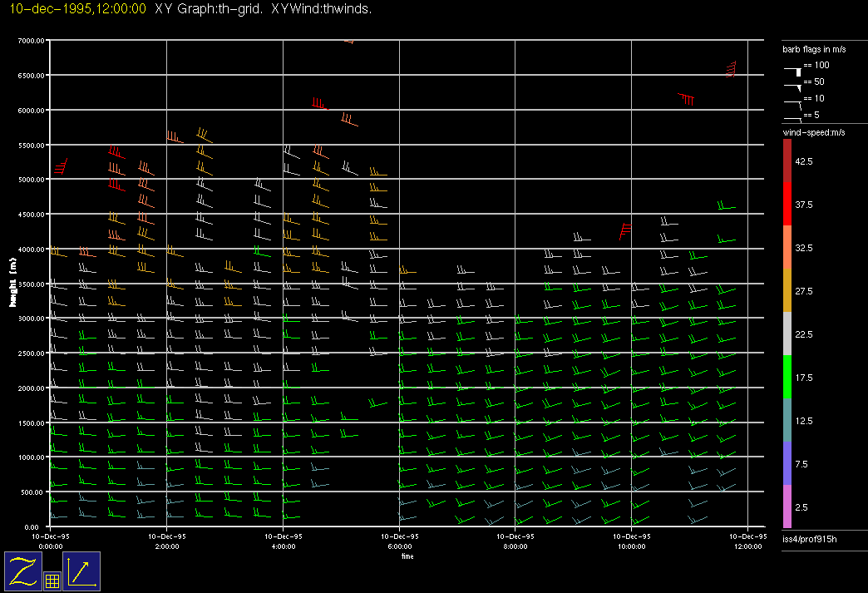Select the dark red 42.5 color swatch

[x=787, y=161]
